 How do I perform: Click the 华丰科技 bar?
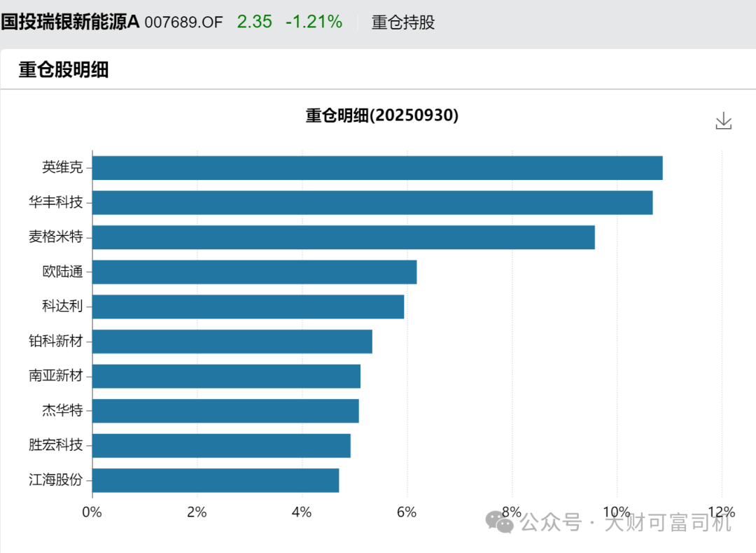(x=372, y=203)
